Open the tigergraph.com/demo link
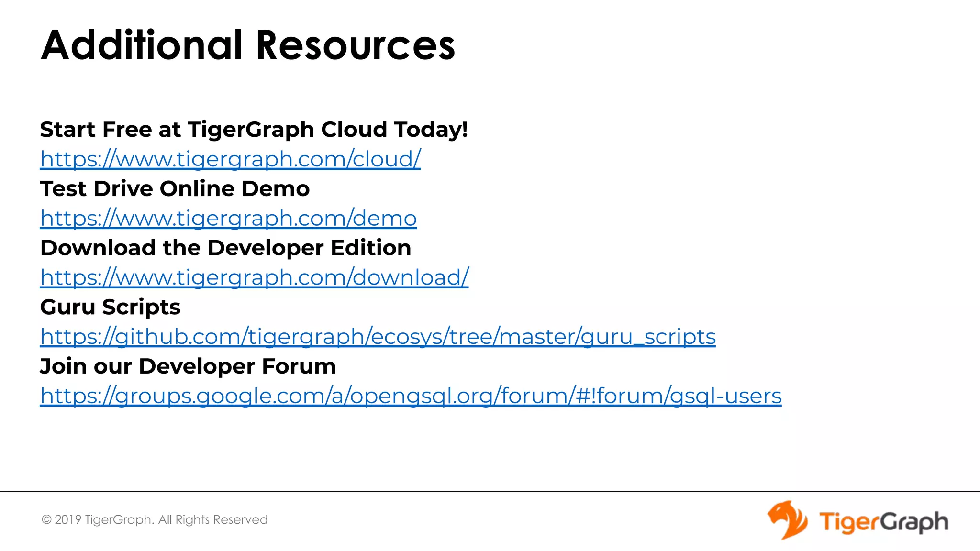The height and width of the screenshot is (551, 980). click(x=228, y=218)
